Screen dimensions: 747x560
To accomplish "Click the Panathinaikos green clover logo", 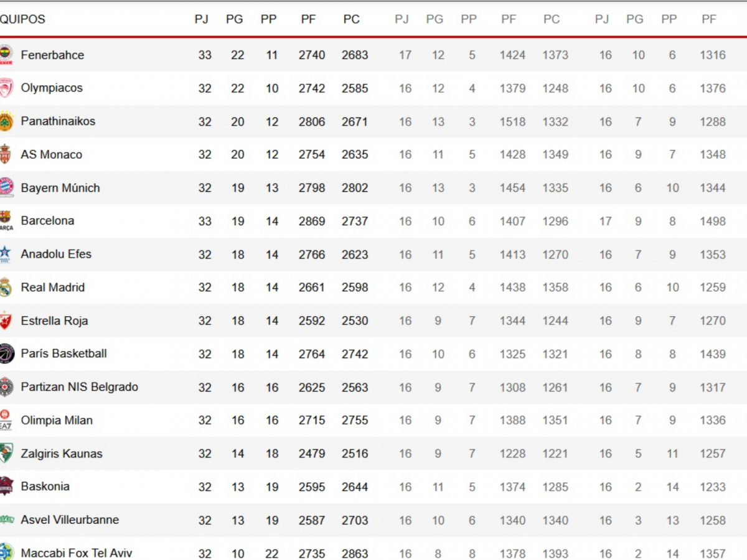I will click(6, 121).
